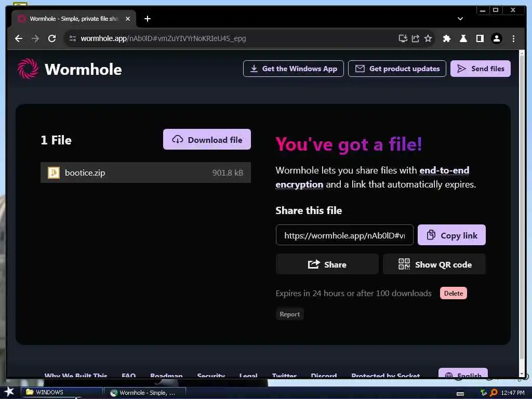The width and height of the screenshot is (532, 399).
Task: Click the Wormhole swirl logo
Action: click(28, 69)
